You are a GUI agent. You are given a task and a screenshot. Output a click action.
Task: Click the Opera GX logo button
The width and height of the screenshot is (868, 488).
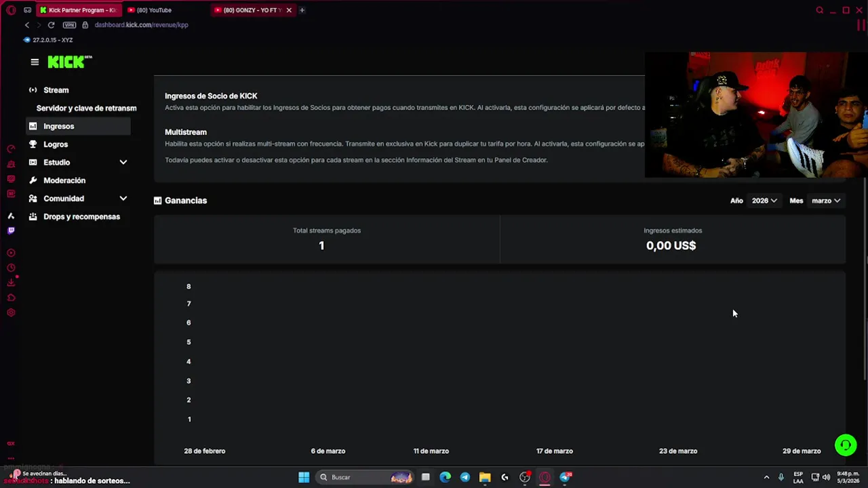[x=10, y=10]
